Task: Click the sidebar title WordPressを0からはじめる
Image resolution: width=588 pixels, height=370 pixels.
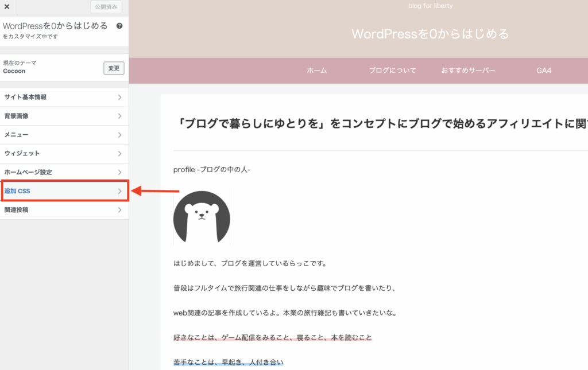Action: tap(55, 26)
